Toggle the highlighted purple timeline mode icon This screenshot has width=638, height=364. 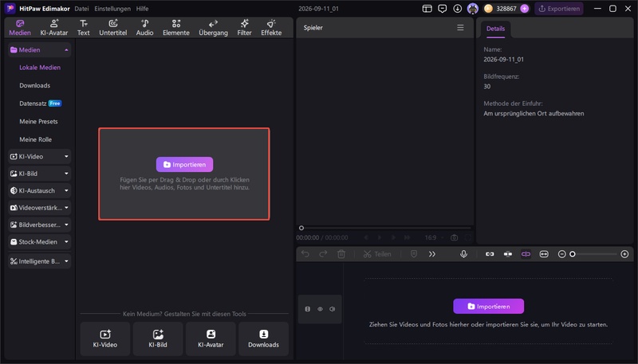pyautogui.click(x=526, y=254)
